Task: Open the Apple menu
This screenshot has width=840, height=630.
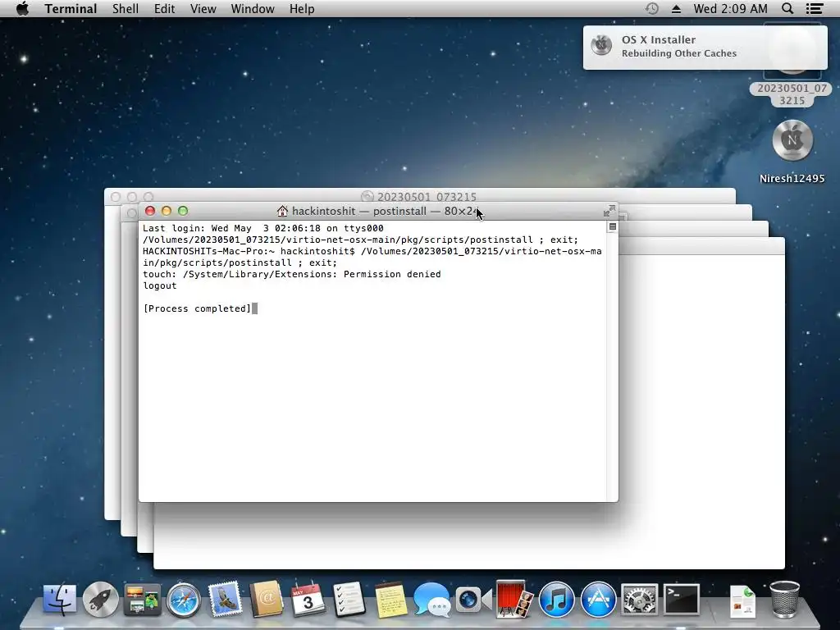Action: 22,8
